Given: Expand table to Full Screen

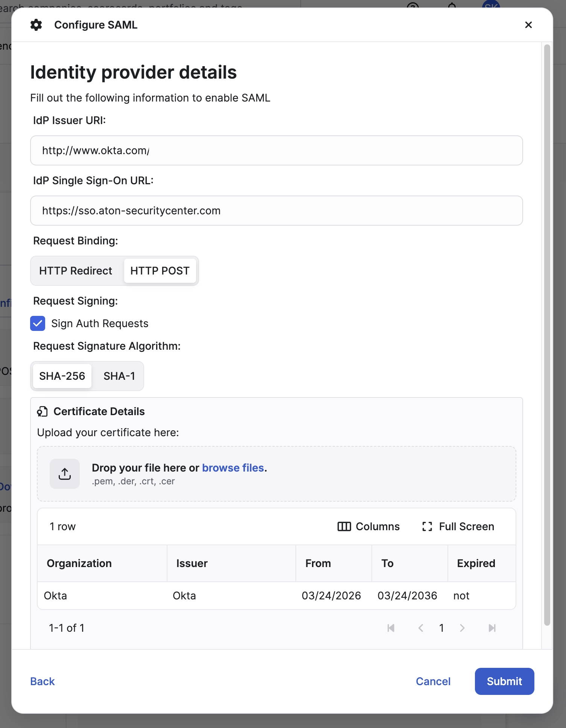Looking at the screenshot, I should (458, 526).
